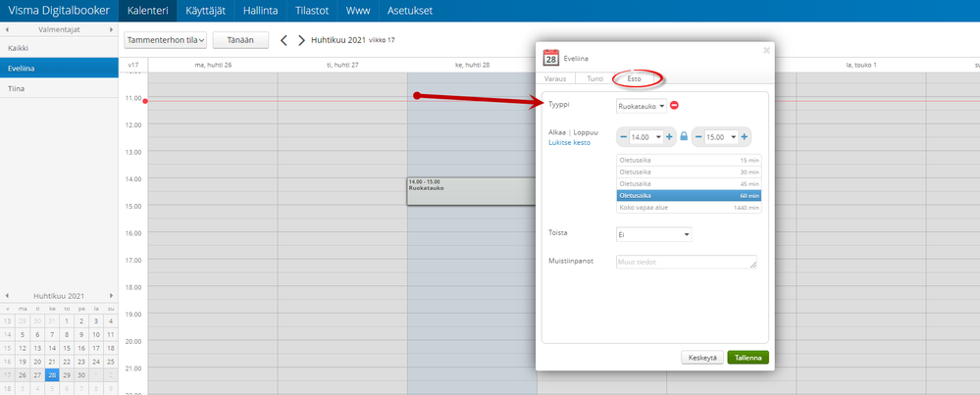Screen dimensions: 980x395
Task: Select day 21 in the mini calendar
Action: pyautogui.click(x=52, y=362)
